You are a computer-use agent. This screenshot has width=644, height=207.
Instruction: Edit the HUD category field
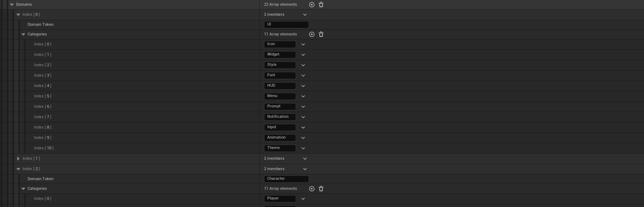280,86
